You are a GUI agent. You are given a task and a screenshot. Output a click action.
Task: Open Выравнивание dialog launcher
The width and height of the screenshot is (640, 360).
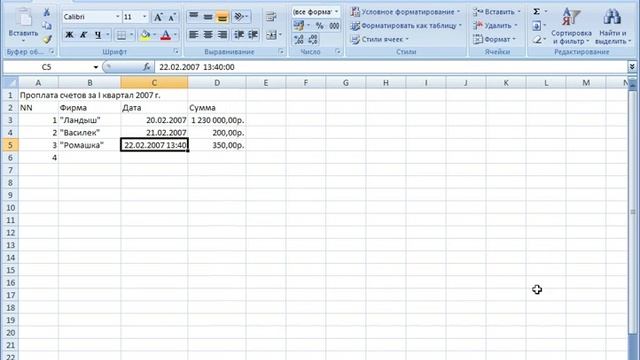281,52
